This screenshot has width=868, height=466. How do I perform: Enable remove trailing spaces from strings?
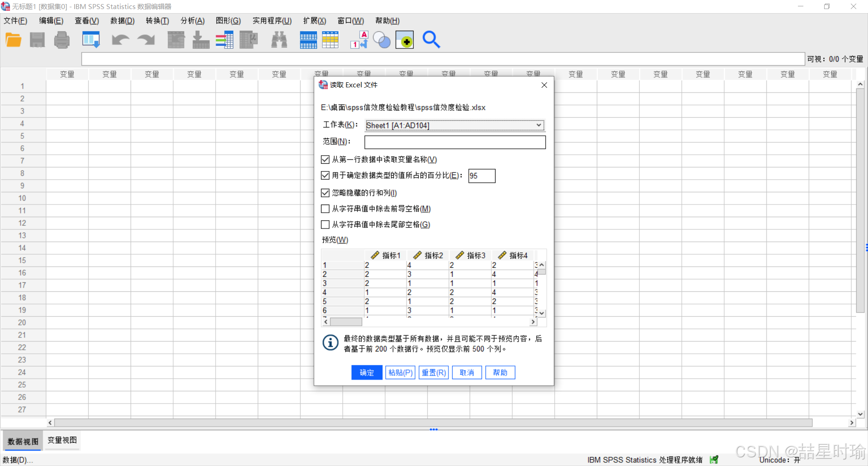325,224
